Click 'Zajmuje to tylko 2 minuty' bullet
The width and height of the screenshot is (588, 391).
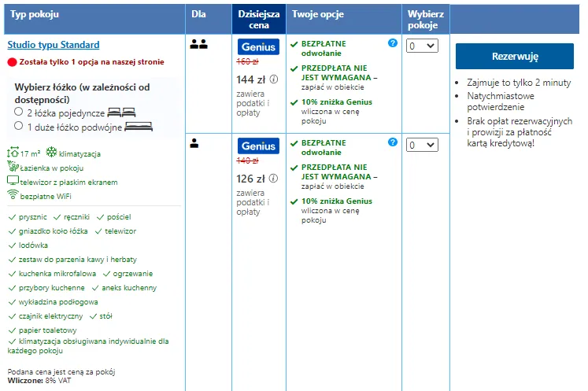pos(519,83)
